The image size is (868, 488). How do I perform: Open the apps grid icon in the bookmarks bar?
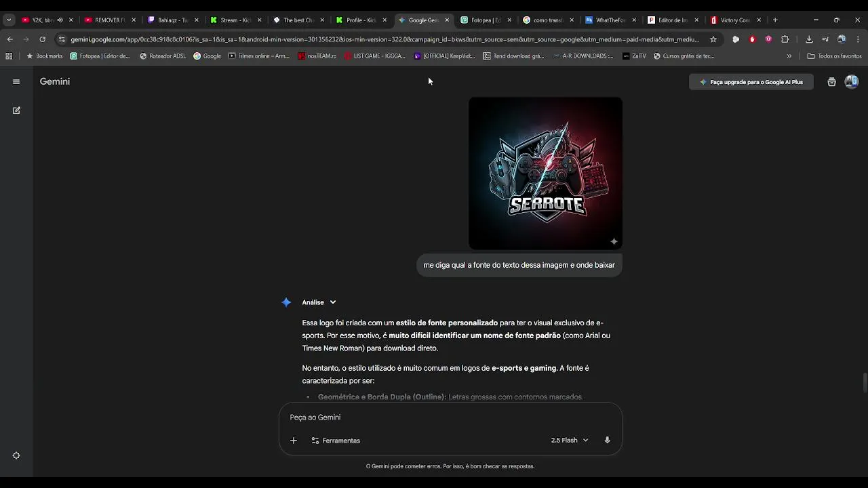9,56
